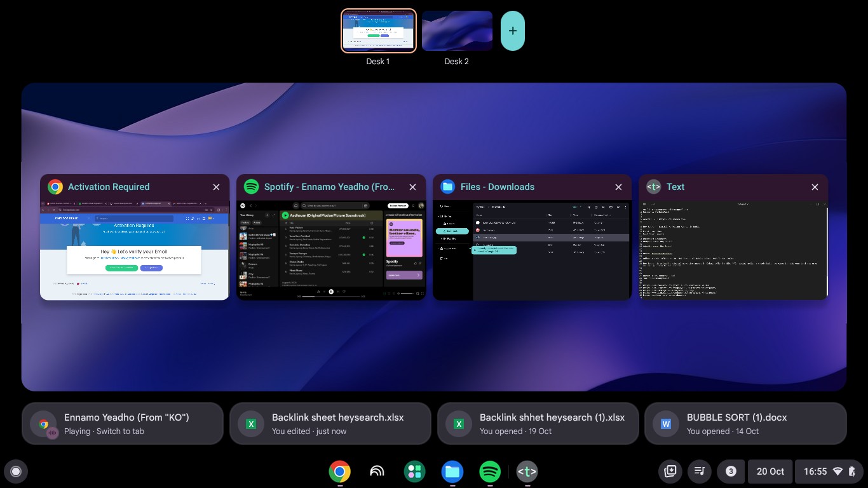Open the calendar from the 20 Oct date
Image resolution: width=868 pixels, height=488 pixels.
pos(770,471)
